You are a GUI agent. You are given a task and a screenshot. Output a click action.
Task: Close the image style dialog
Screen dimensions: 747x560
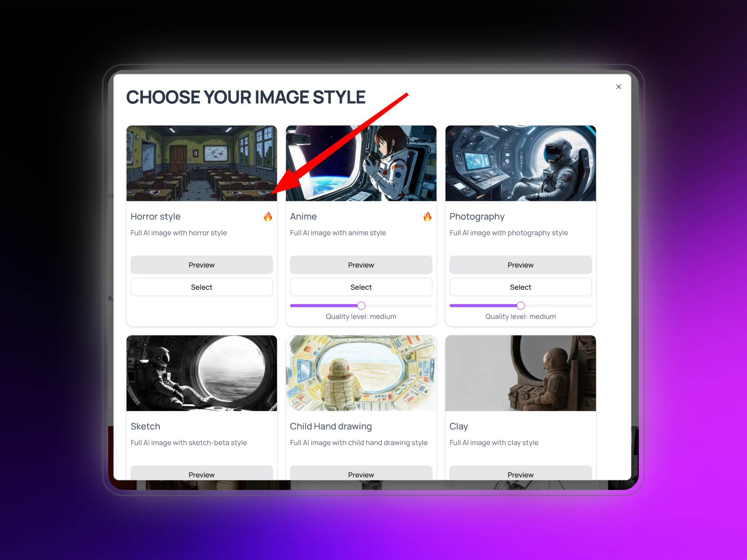619,87
